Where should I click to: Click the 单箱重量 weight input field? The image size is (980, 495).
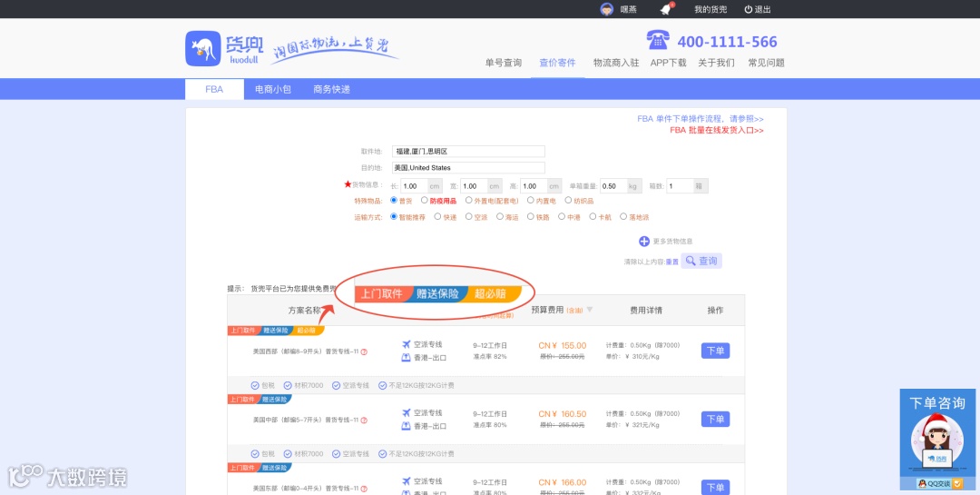click(x=613, y=186)
